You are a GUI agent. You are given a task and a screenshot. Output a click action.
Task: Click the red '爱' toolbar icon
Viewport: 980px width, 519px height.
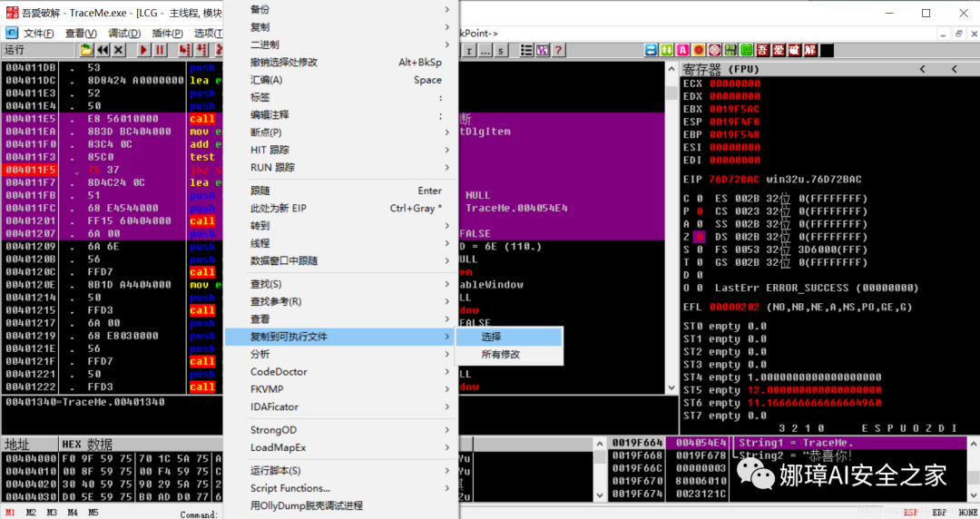point(779,50)
